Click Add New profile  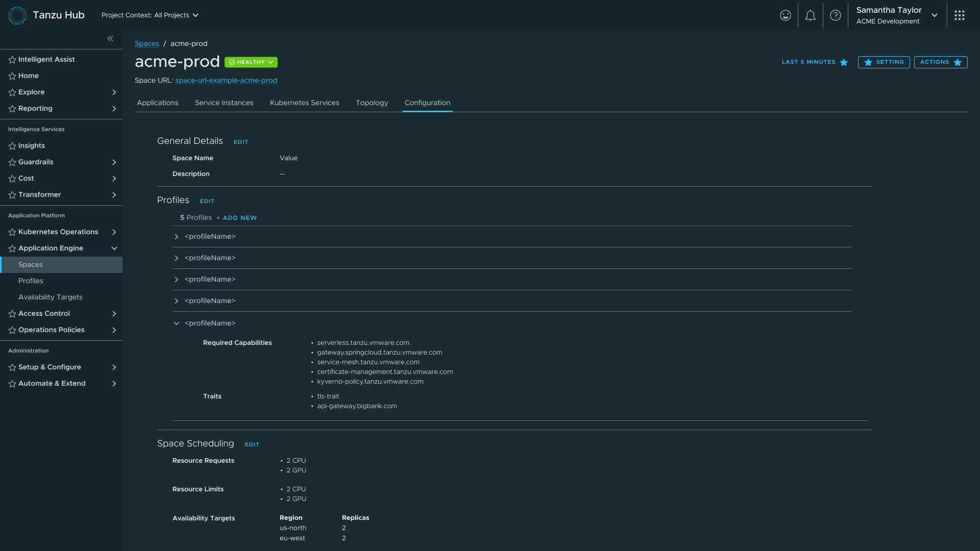pyautogui.click(x=236, y=218)
